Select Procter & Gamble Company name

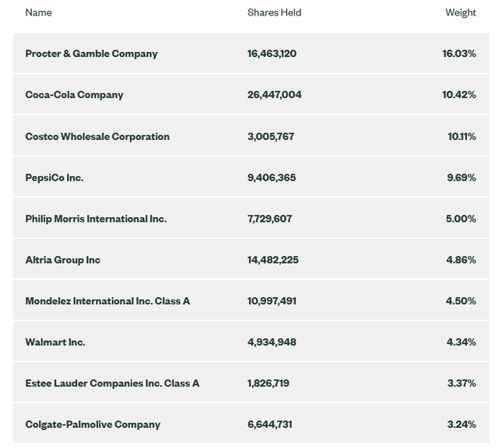tap(92, 54)
